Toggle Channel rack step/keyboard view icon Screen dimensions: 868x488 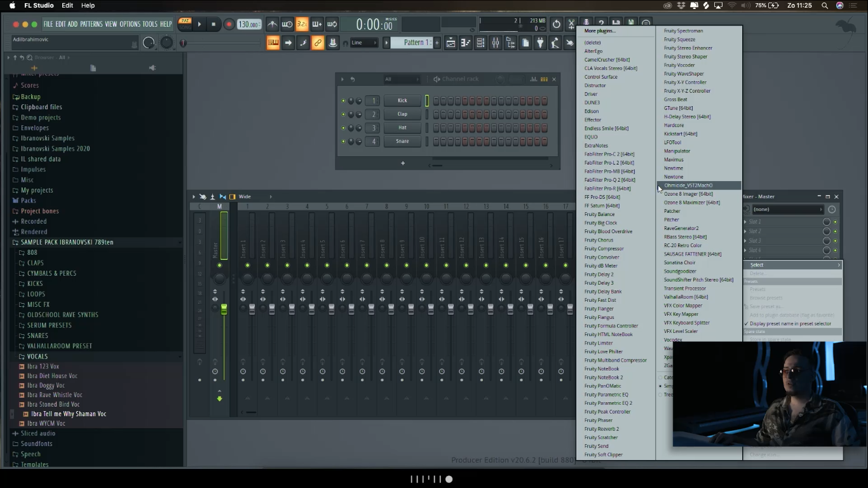[544, 79]
